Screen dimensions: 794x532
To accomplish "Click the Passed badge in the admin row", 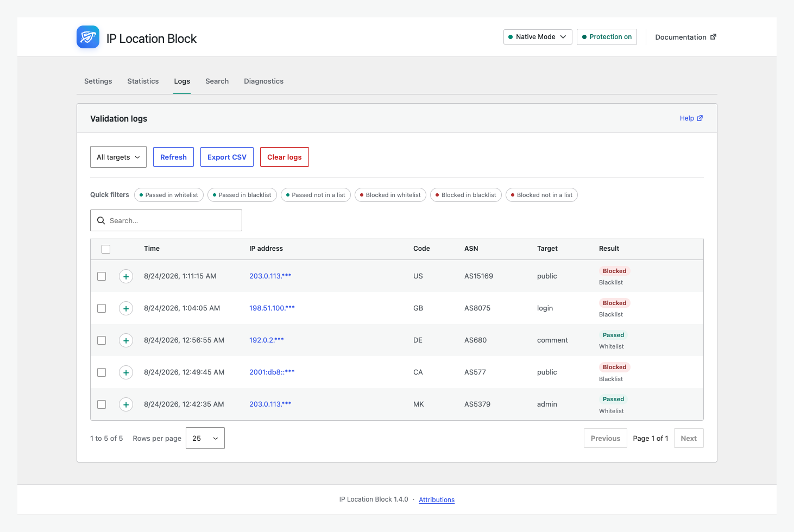I will [613, 399].
